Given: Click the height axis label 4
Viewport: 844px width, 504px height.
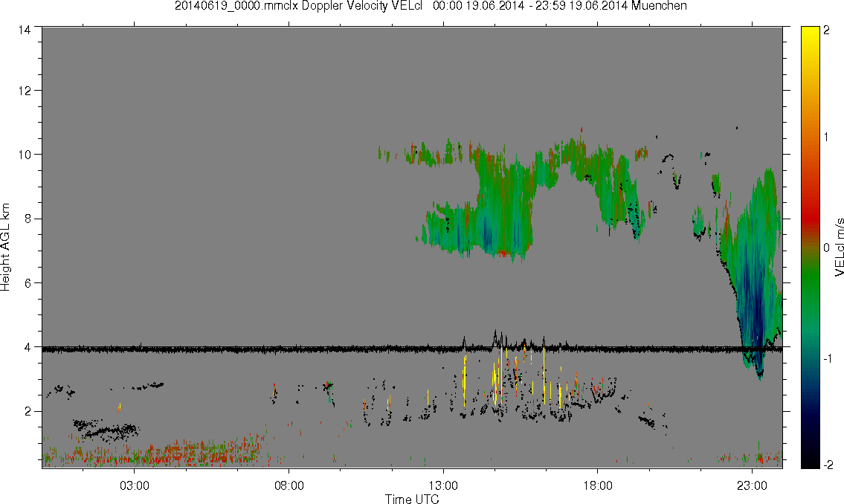Looking at the screenshot, I should (x=27, y=347).
